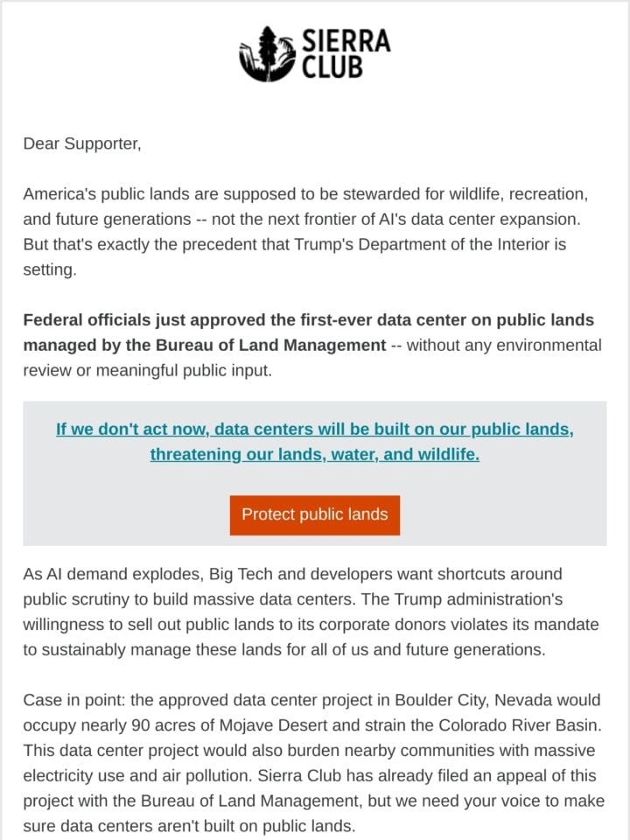Click the 'Dear Supporter' greeting line

[82, 143]
